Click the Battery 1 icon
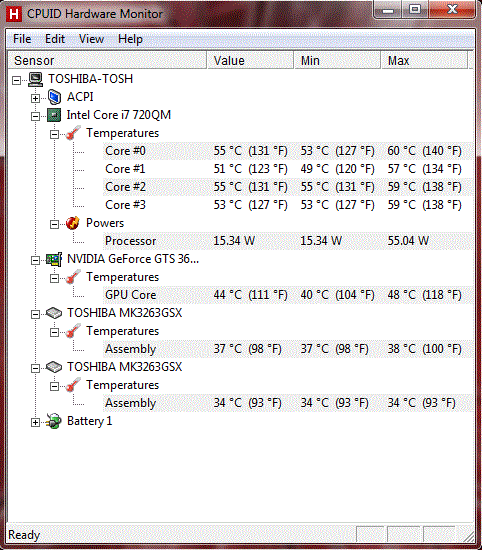 (x=54, y=421)
